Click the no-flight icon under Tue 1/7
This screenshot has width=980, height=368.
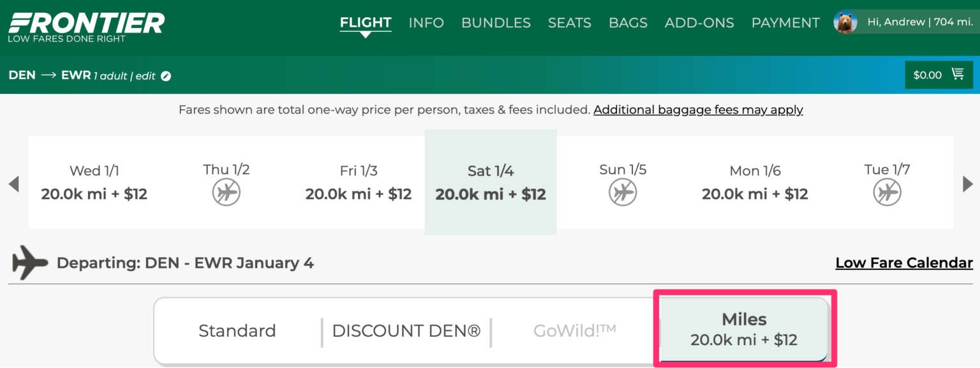pos(887,192)
